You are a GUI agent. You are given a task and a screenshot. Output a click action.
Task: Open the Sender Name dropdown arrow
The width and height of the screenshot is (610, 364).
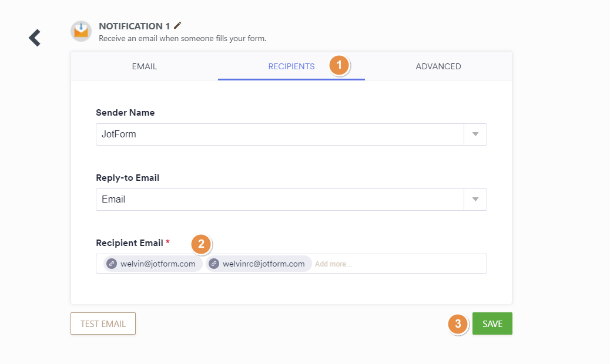(x=475, y=134)
